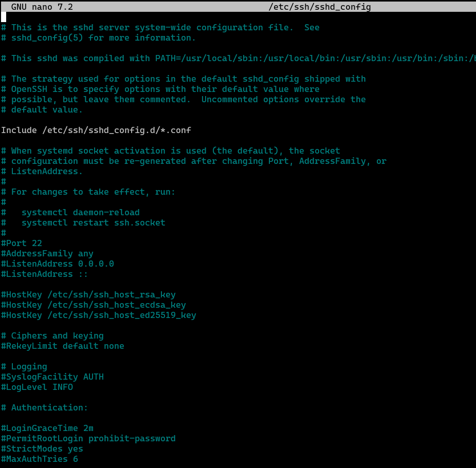Select the #SyslogFacility AUTH line
Viewport: 476px width, 468px height.
pos(51,377)
